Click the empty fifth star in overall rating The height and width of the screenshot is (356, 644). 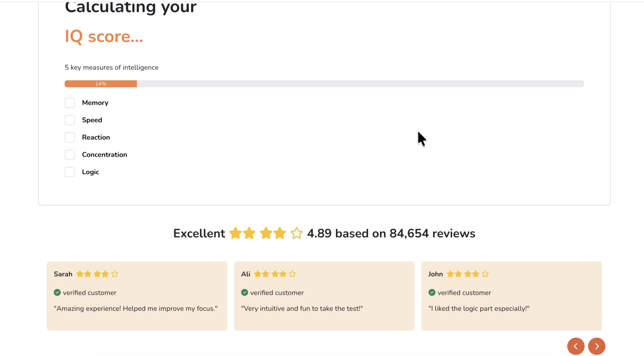point(296,233)
